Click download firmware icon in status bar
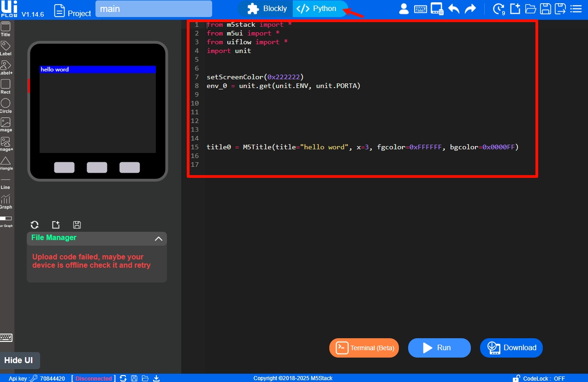Screen dimensions: 588x382 point(156,378)
